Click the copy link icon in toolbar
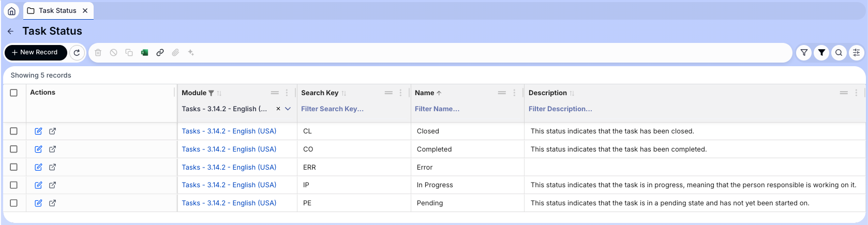 (x=160, y=53)
